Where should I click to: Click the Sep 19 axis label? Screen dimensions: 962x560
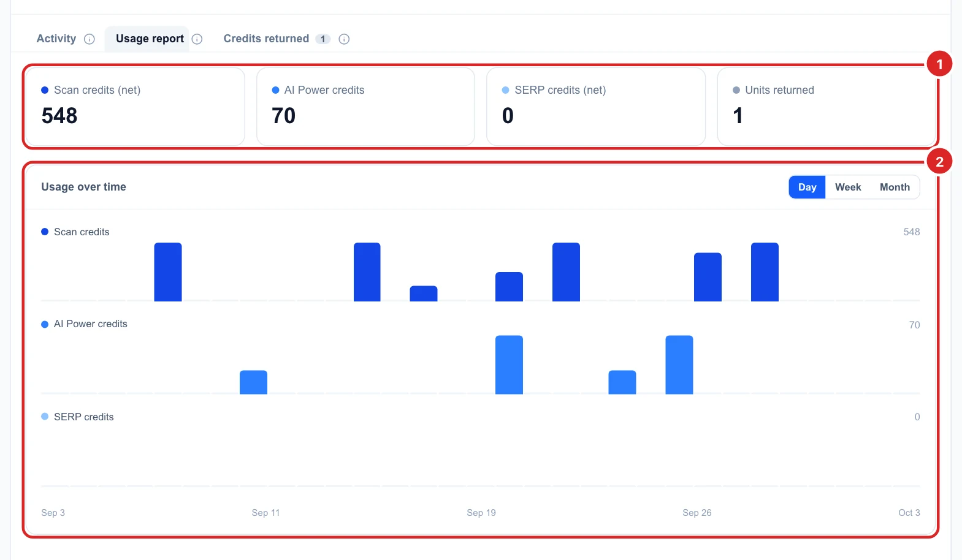pos(481,513)
